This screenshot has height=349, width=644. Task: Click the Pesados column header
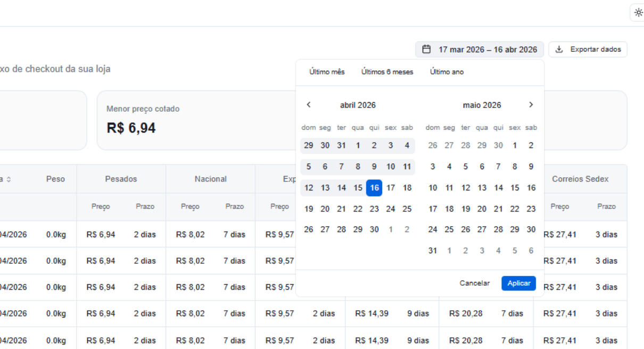121,179
